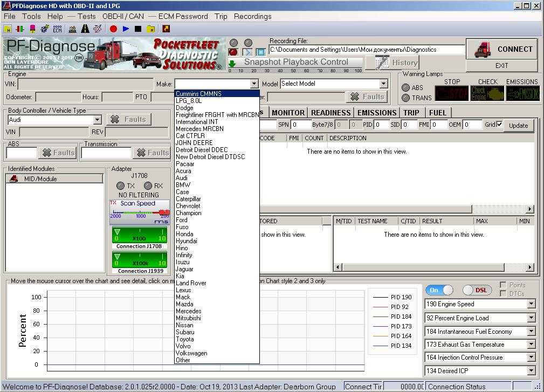Screen dimensions: 544x392
Task: Open the OBD-II / CAN menu
Action: 123,16
